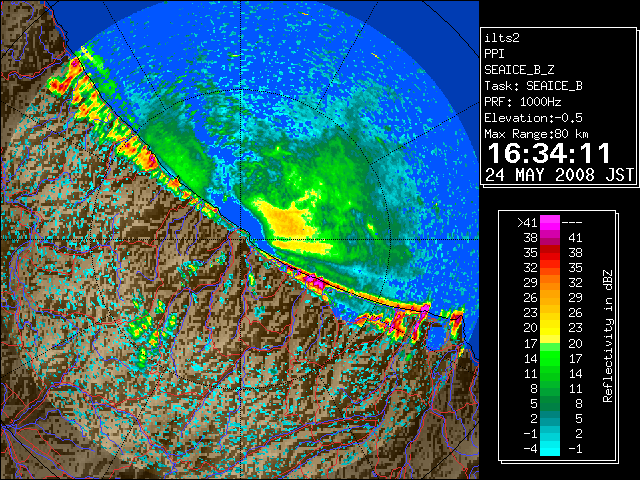Screen dimensions: 640x480
Task: Click the date 24 MAY 2008 JST
Action: click(560, 175)
